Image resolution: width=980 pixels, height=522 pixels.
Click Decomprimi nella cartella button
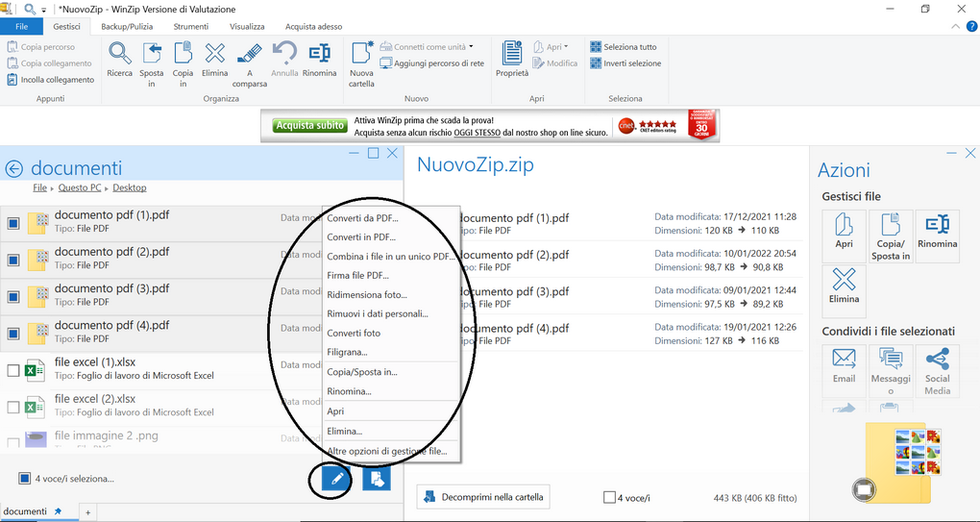coord(483,497)
